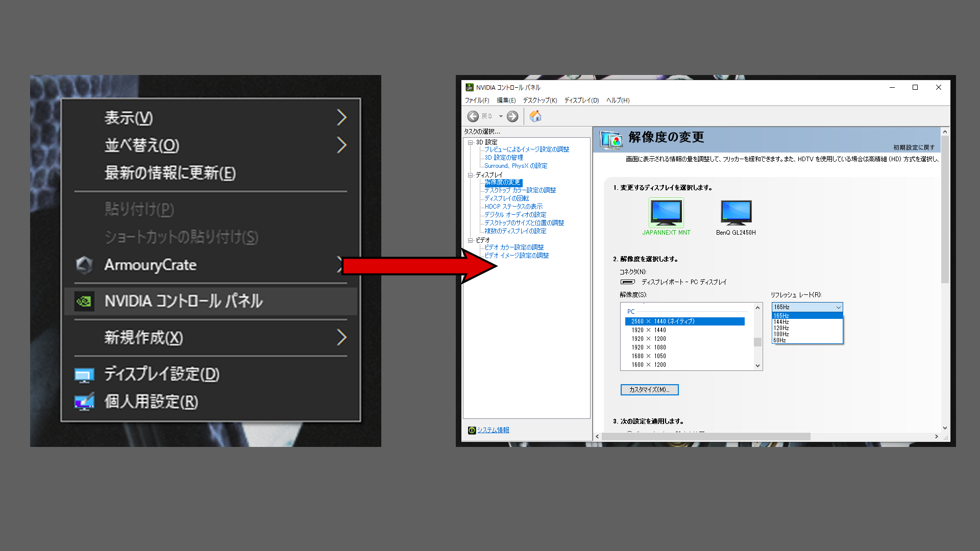This screenshot has height=551, width=980.
Task: Open the 並べ替え(O) submenu
Action: pos(211,145)
